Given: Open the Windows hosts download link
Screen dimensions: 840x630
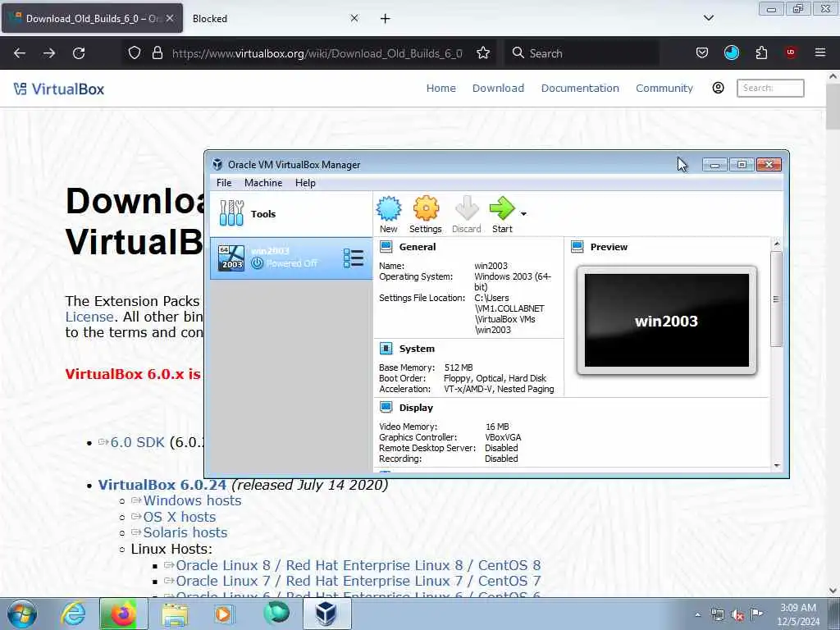Looking at the screenshot, I should pyautogui.click(x=192, y=501).
